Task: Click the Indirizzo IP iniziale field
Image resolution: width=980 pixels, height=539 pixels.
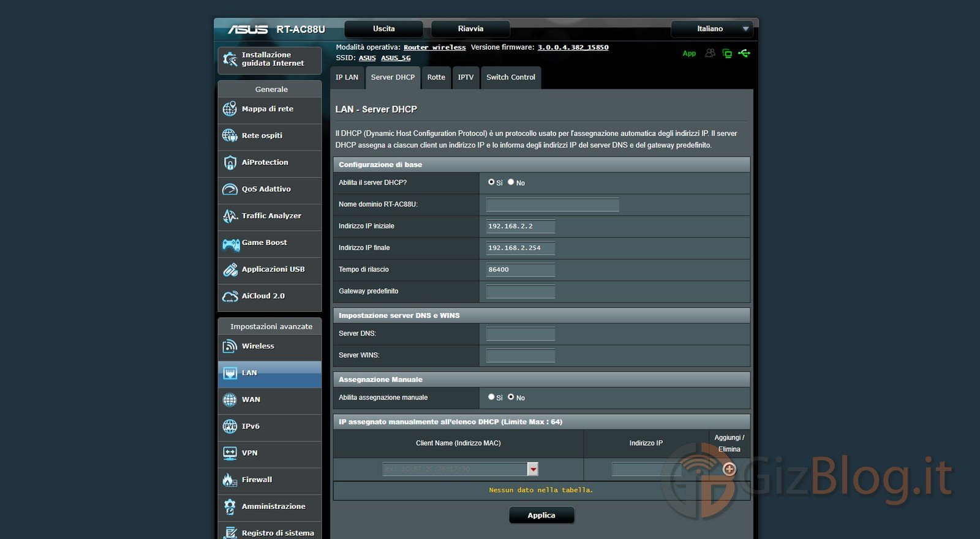Action: point(521,226)
